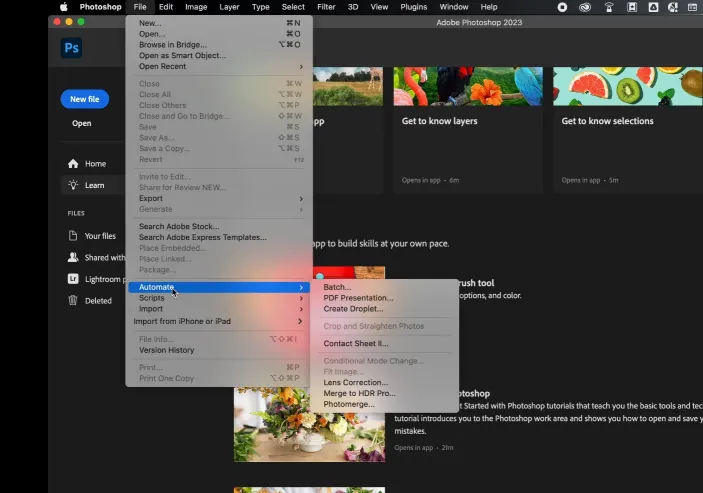Select the Learn lightbulb icon
Image resolution: width=703 pixels, height=493 pixels.
pos(73,185)
